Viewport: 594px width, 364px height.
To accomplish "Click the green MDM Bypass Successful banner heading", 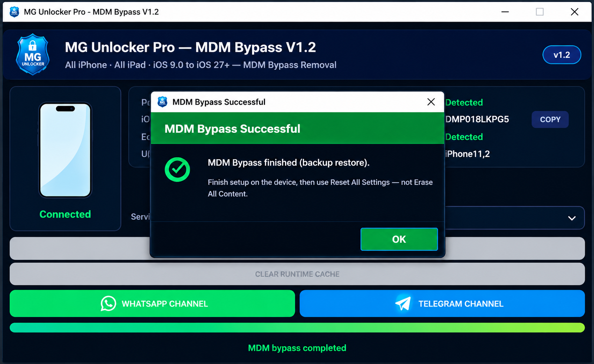I will pyautogui.click(x=232, y=129).
